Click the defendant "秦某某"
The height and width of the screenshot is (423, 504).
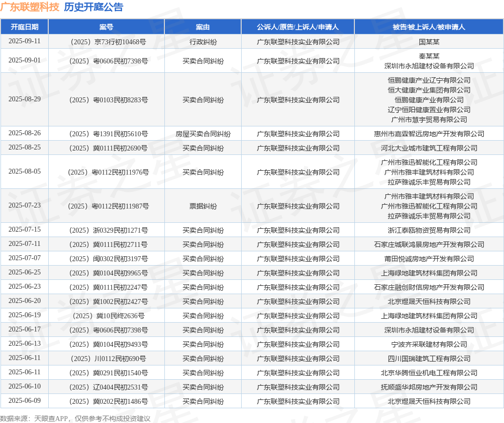pyautogui.click(x=429, y=56)
